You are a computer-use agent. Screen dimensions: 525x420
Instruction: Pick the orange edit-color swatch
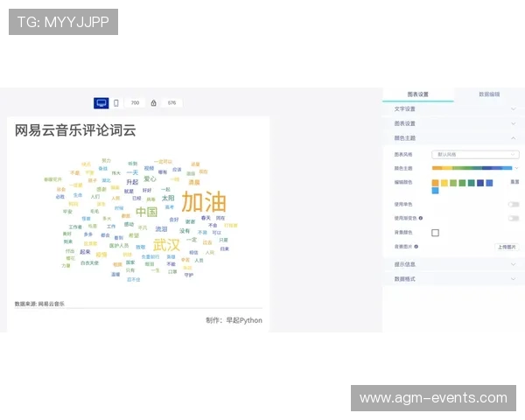[435, 183]
